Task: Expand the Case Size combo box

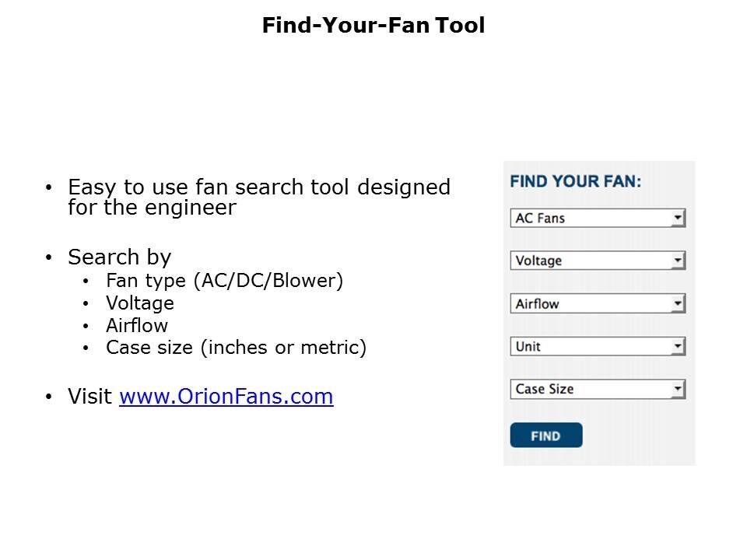Action: (x=591, y=389)
